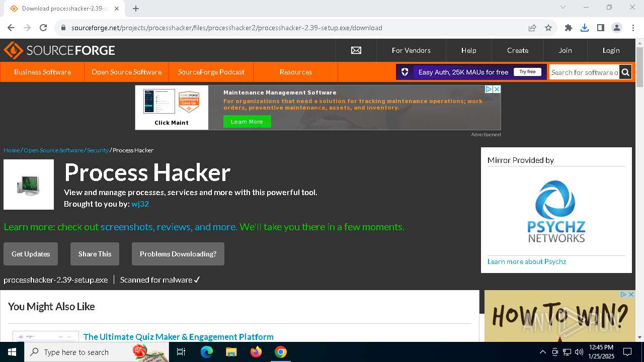Click Home breadcrumb link
The height and width of the screenshot is (362, 644).
click(x=12, y=150)
